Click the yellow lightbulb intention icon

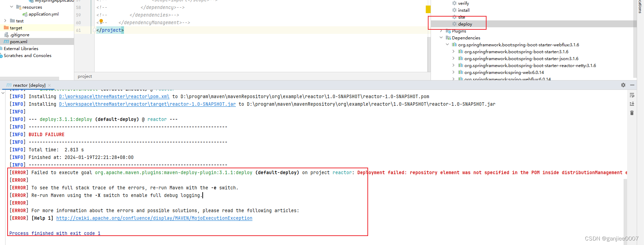coord(101,21)
